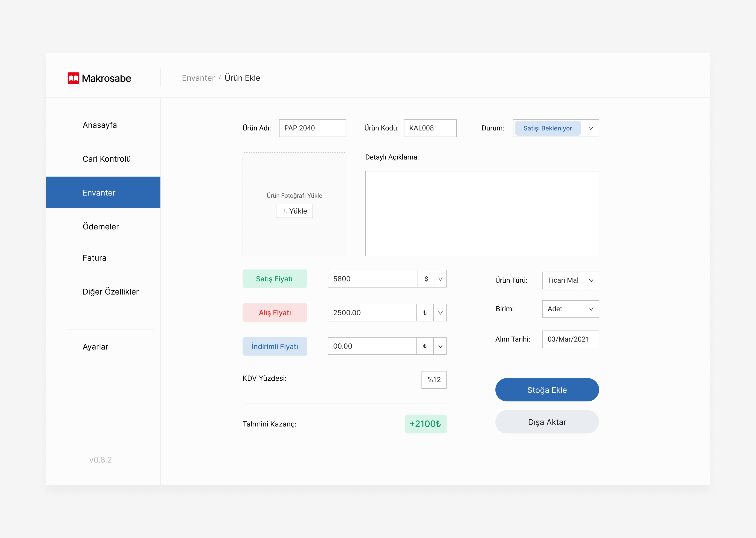
Task: Click the green Satış Fiyatı label
Action: 275,279
